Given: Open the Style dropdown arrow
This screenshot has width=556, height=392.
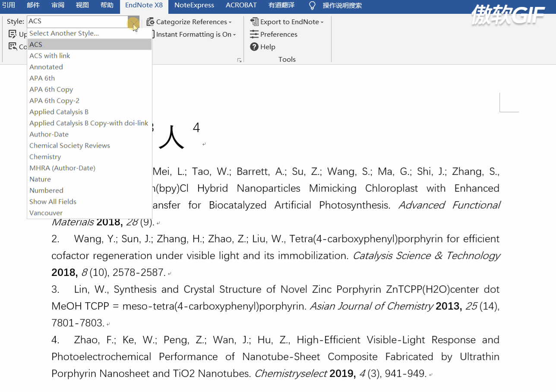Looking at the screenshot, I should [x=134, y=22].
